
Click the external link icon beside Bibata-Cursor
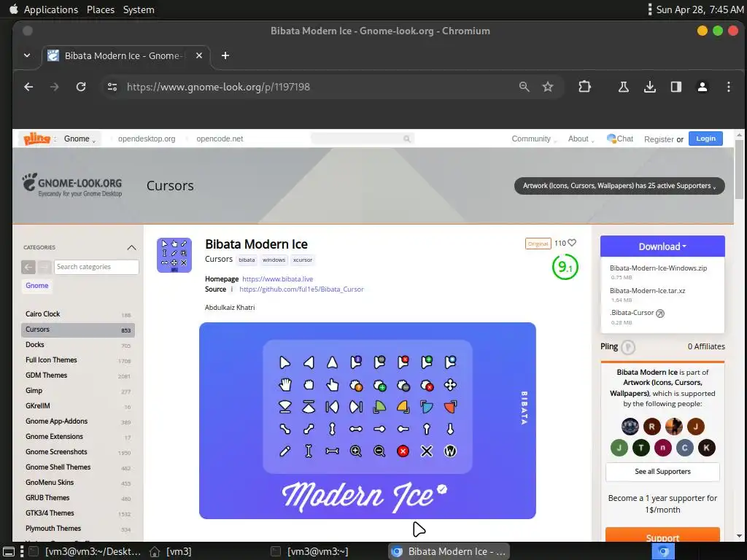coord(660,314)
